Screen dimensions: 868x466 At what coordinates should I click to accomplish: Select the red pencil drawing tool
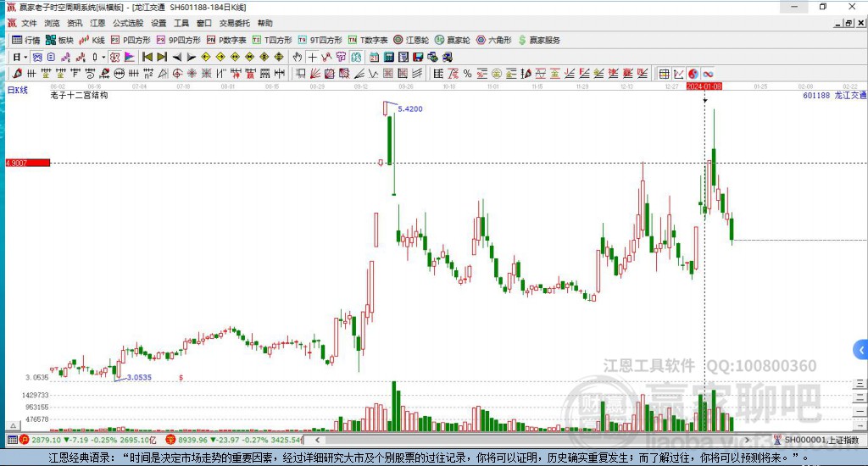(x=18, y=74)
